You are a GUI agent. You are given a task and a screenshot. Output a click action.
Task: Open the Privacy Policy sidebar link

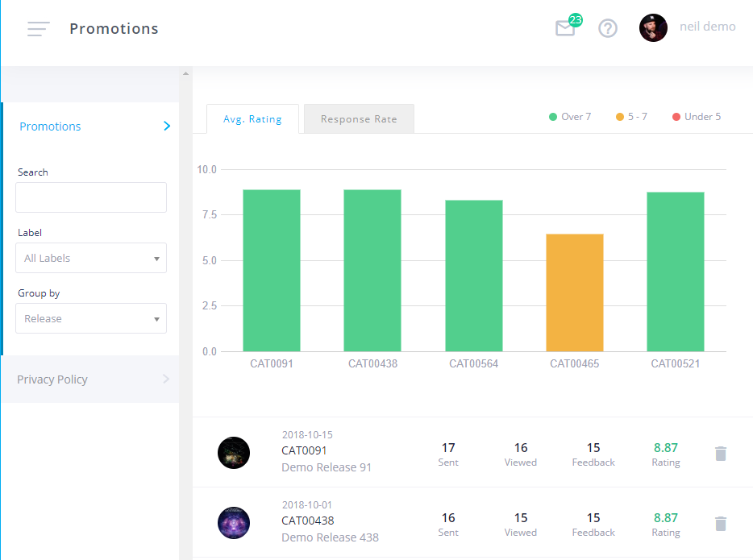click(x=52, y=380)
